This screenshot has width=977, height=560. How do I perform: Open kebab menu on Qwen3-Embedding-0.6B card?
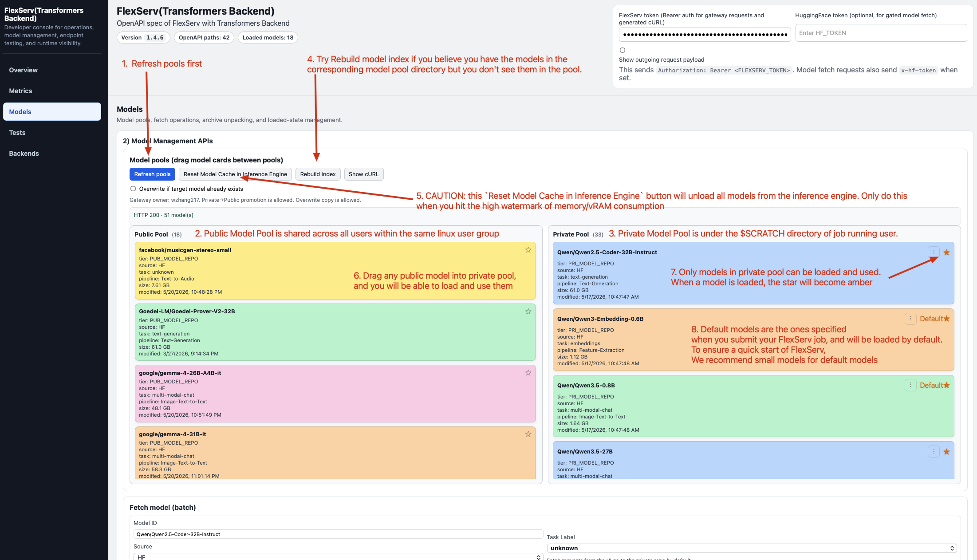[x=910, y=319]
